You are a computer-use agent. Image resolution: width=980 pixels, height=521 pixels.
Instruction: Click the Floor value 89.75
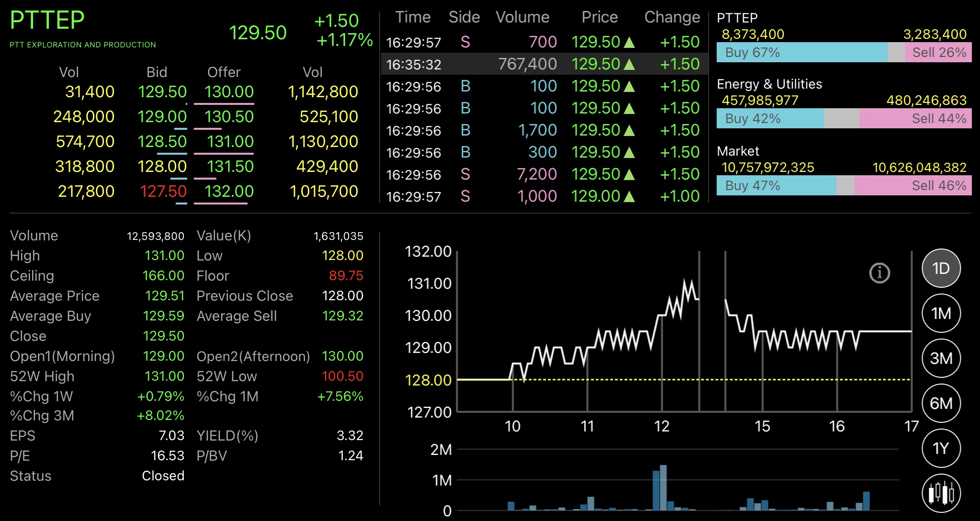point(346,276)
